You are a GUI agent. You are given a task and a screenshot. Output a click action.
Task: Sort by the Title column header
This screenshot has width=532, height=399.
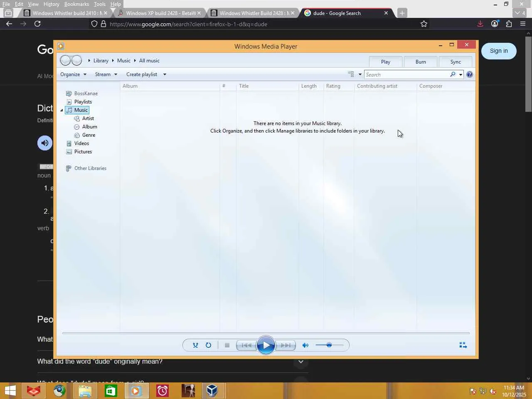pos(267,86)
